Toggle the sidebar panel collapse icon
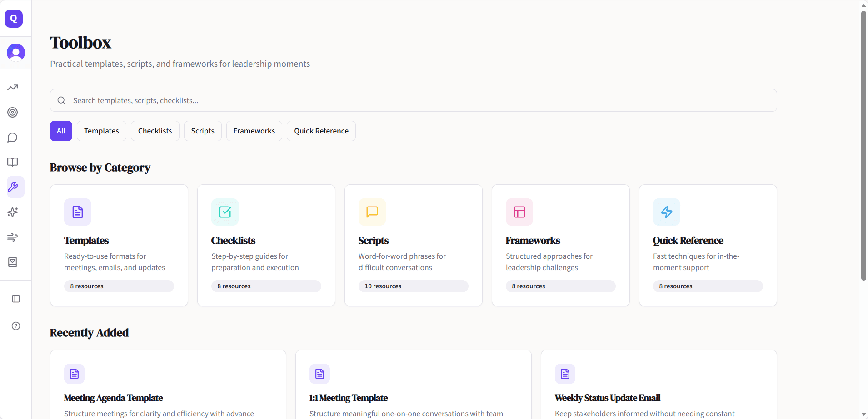 (x=16, y=299)
